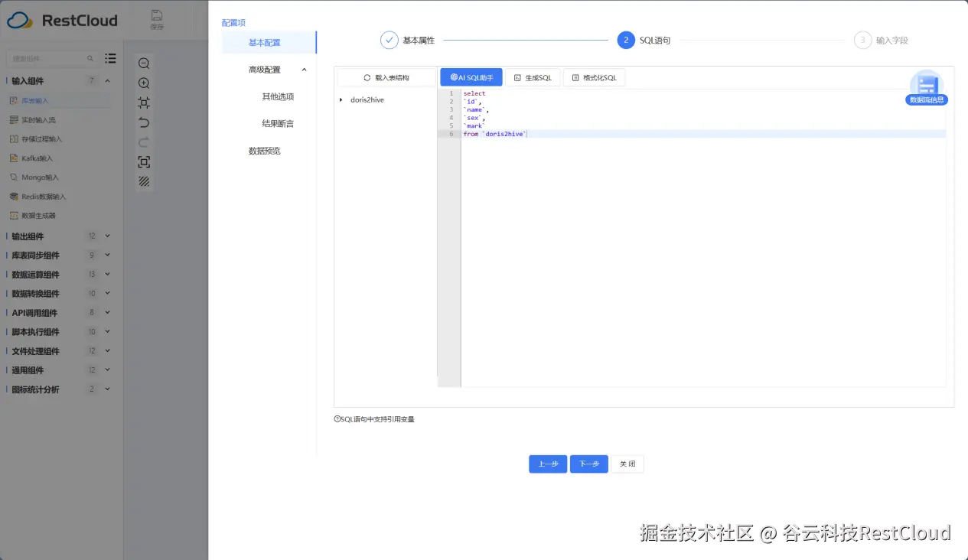Viewport: 968px width, 560px height.
Task: Go to step 3 输入字段
Action: [x=881, y=41]
